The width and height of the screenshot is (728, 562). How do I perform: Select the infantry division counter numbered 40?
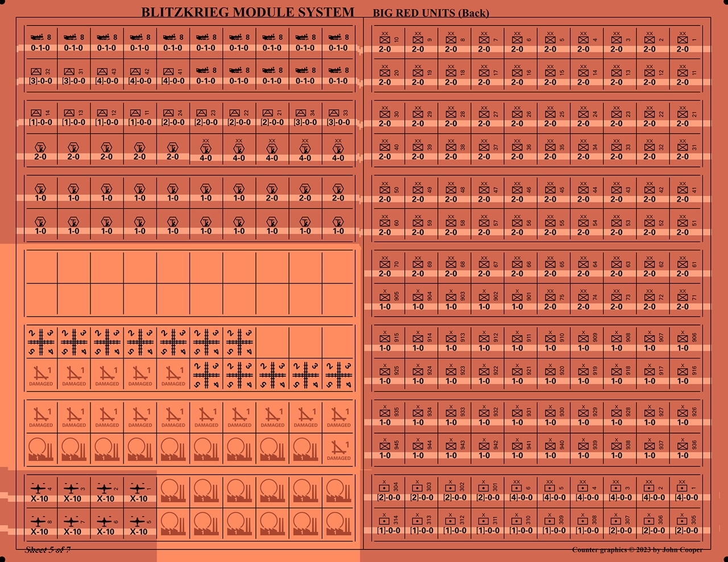pyautogui.click(x=389, y=150)
